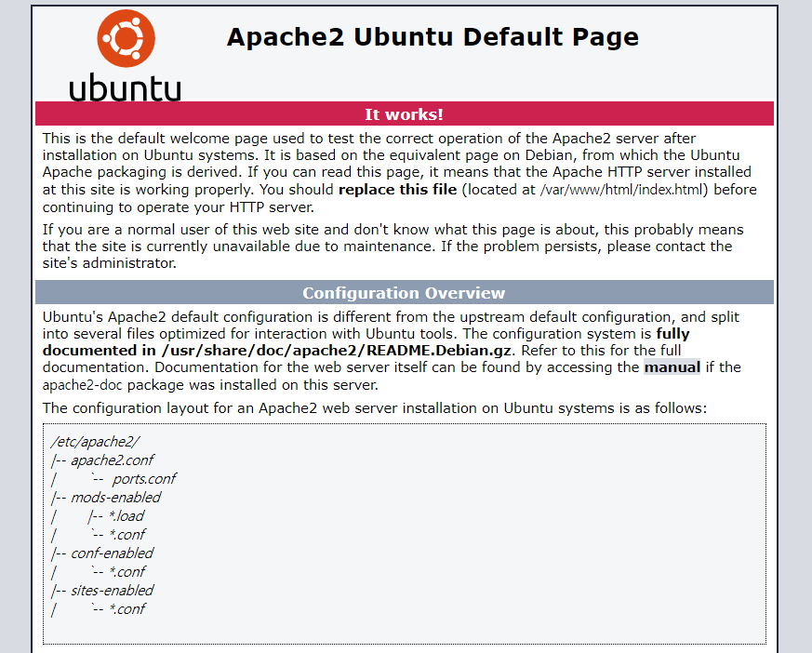Click the bold replace this file text

point(398,190)
